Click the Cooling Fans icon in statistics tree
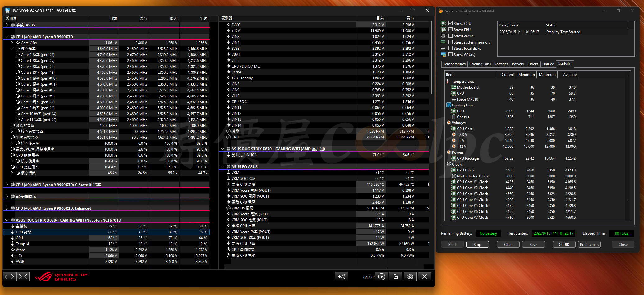644x295 pixels. [448, 105]
